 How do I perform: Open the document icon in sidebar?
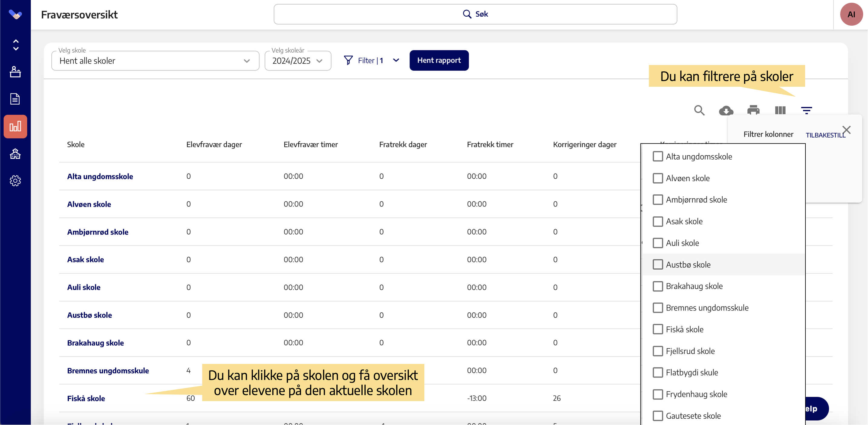click(x=15, y=99)
